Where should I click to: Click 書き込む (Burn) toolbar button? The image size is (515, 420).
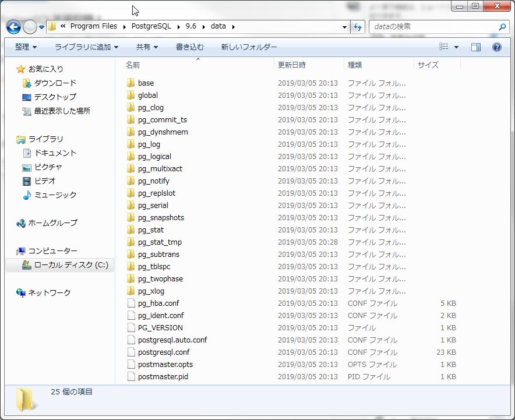click(190, 47)
